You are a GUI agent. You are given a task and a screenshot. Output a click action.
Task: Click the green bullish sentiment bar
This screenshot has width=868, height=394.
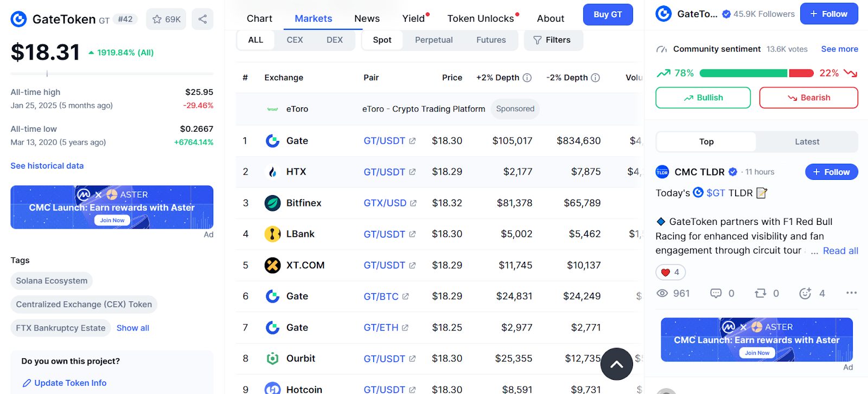743,73
